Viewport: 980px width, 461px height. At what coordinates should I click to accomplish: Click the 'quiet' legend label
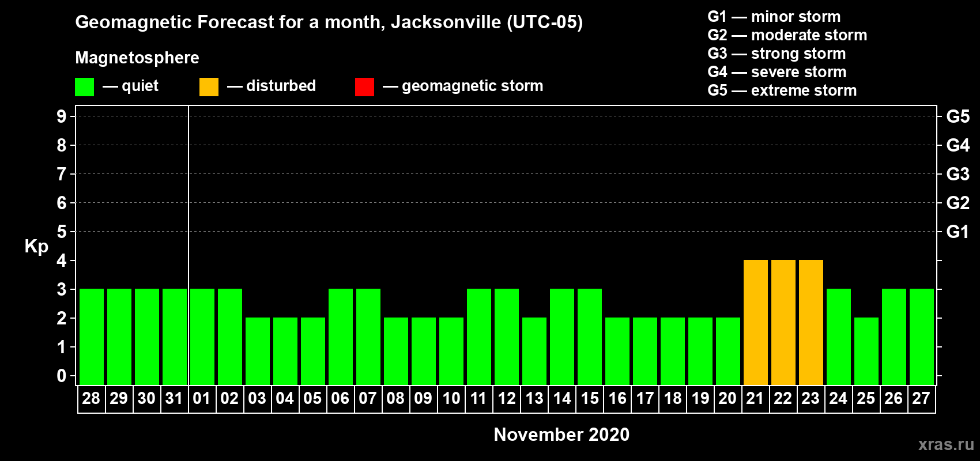click(x=140, y=86)
